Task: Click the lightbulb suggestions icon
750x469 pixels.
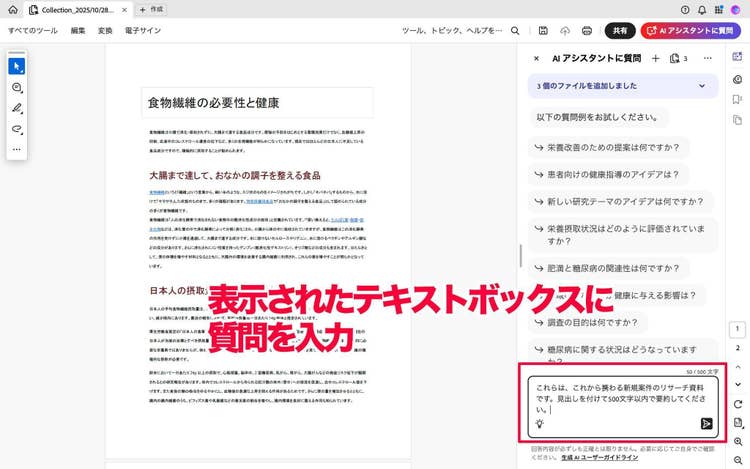Action: pos(540,424)
